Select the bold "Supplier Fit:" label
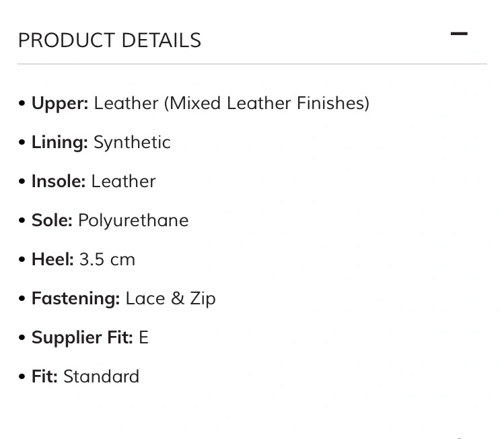The width and height of the screenshot is (504, 439). click(82, 338)
